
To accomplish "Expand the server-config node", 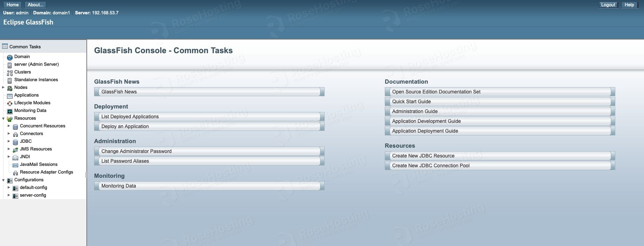I will coord(9,195).
